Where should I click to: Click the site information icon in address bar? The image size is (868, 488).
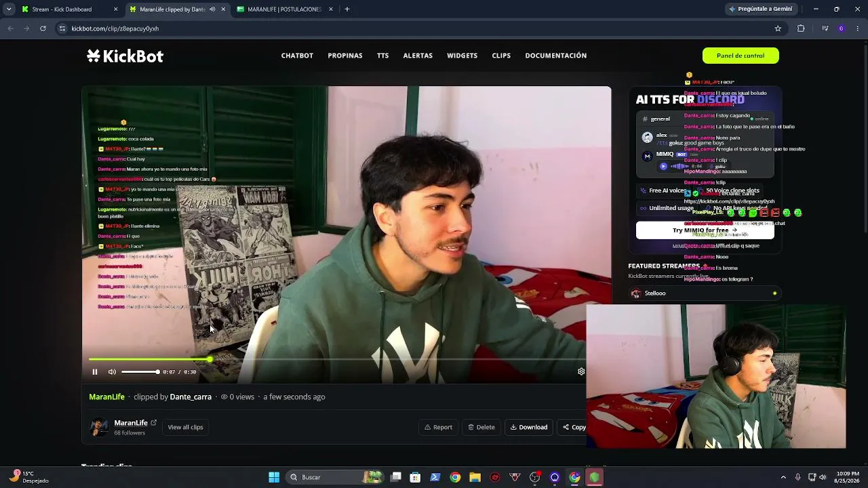pos(62,28)
